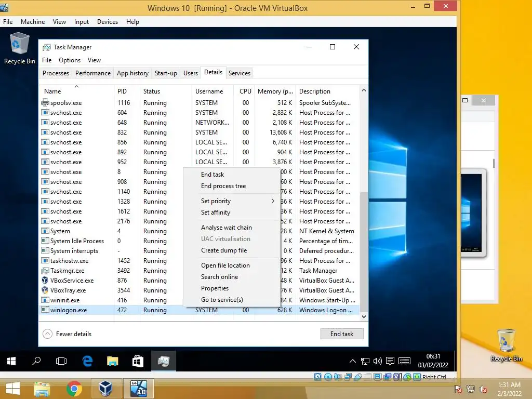This screenshot has width=532, height=399.
Task: Launch Edge from guest taskbar
Action: point(87,361)
